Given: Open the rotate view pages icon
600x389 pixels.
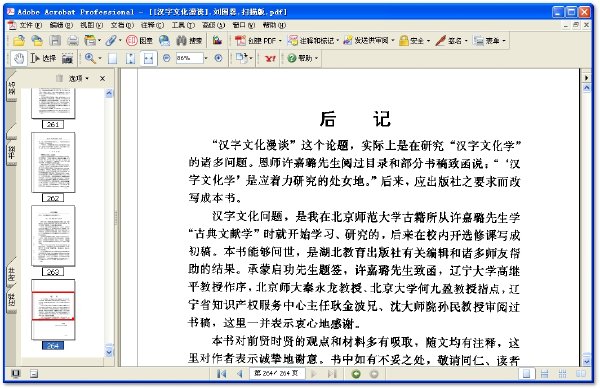Looking at the screenshot, I should point(241,58).
